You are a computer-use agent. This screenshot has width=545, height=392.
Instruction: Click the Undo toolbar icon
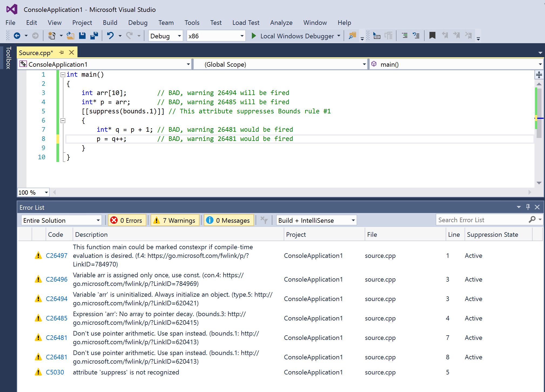click(x=110, y=36)
